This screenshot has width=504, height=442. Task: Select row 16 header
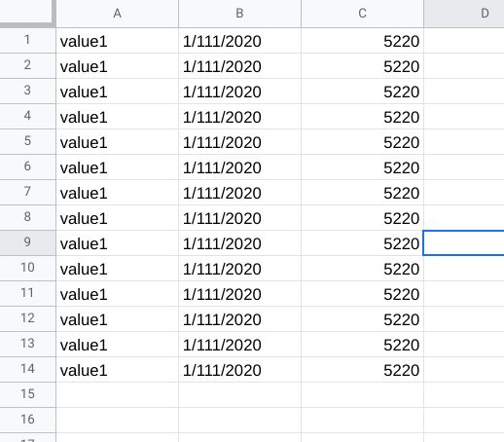[27, 420]
